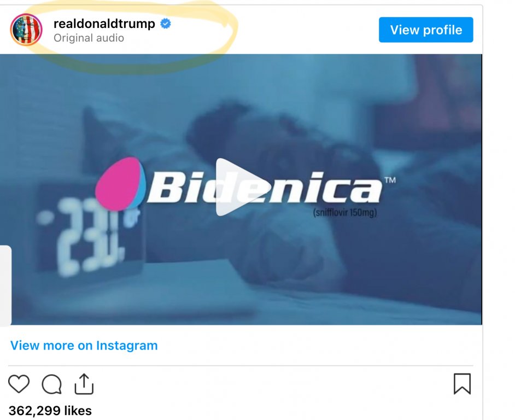Click the View profile button
The height and width of the screenshot is (420, 515).
point(426,30)
